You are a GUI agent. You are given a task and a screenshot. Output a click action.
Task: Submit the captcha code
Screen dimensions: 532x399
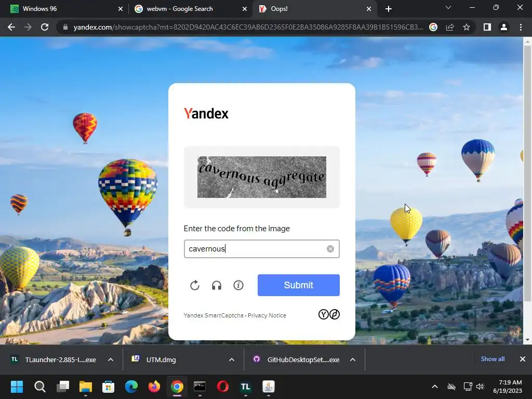click(299, 285)
